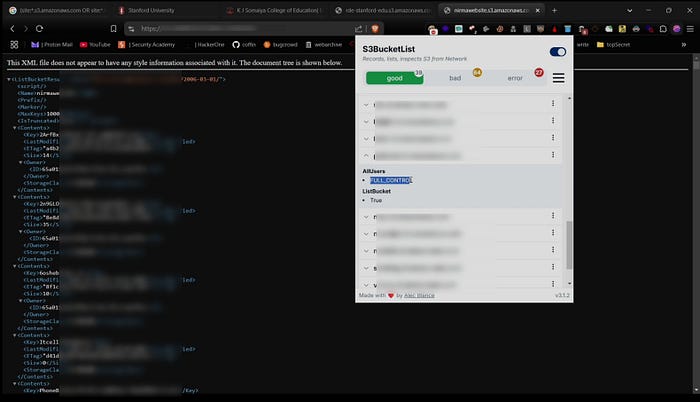This screenshot has height=402, width=700.
Task: Open three-dot menu of the bottom bucket row
Action: click(553, 284)
